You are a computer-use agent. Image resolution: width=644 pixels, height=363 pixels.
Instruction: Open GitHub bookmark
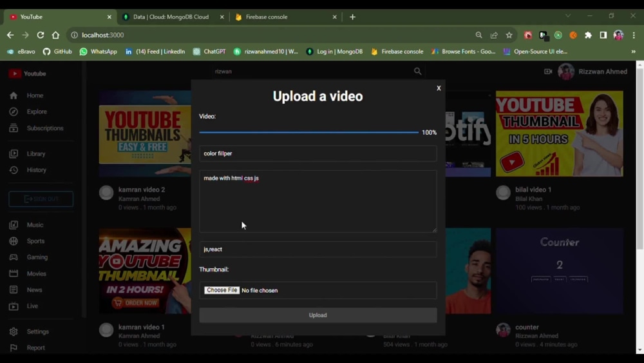[57, 52]
